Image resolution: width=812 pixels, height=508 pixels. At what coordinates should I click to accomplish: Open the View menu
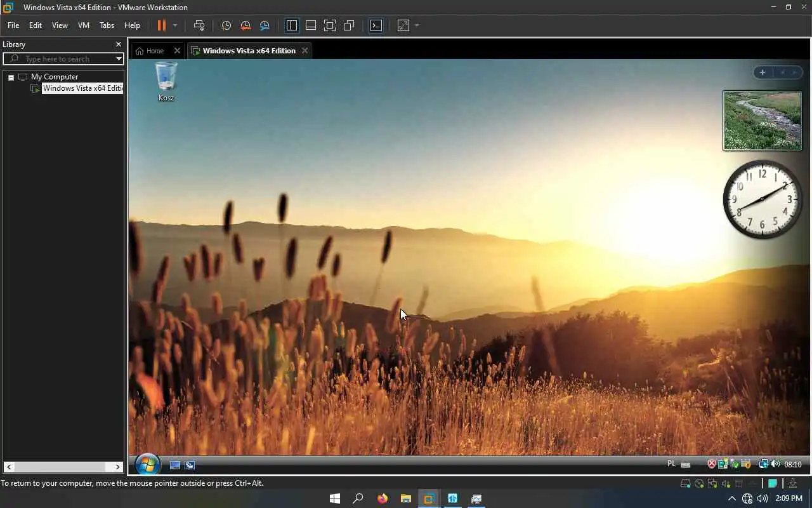click(x=60, y=25)
